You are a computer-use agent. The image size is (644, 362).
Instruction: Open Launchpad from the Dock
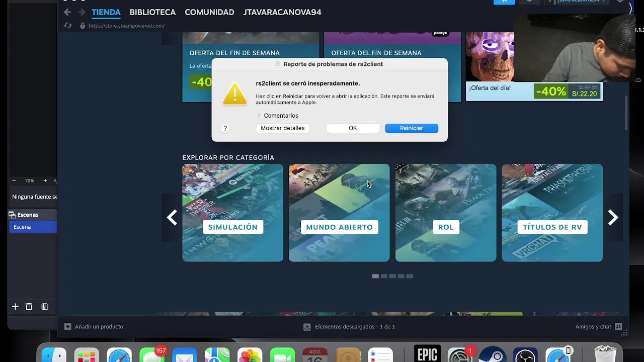[x=87, y=356]
